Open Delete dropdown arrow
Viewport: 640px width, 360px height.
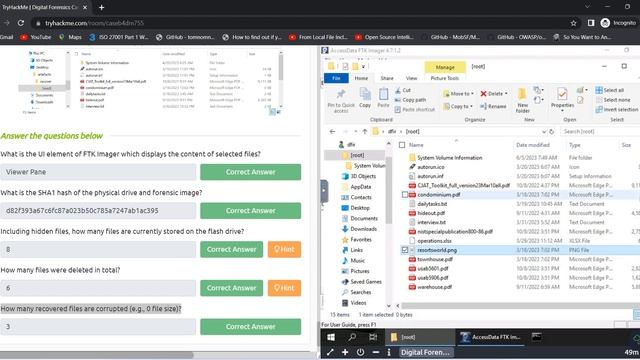tap(506, 93)
